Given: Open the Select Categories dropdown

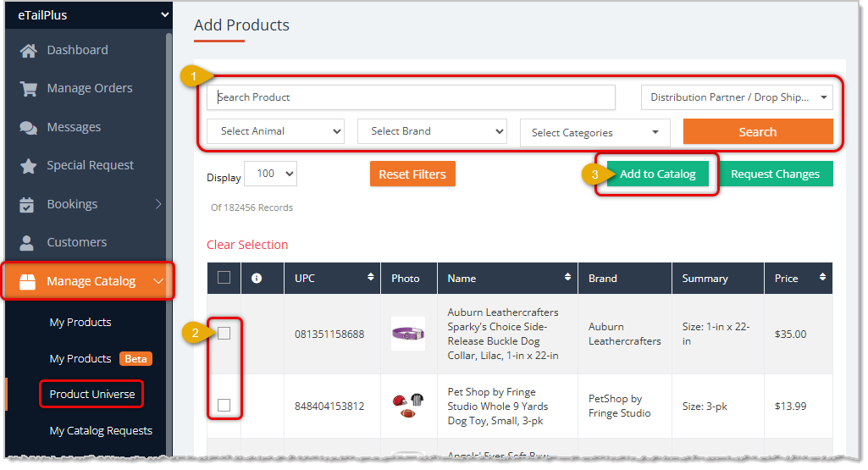Looking at the screenshot, I should [x=595, y=133].
